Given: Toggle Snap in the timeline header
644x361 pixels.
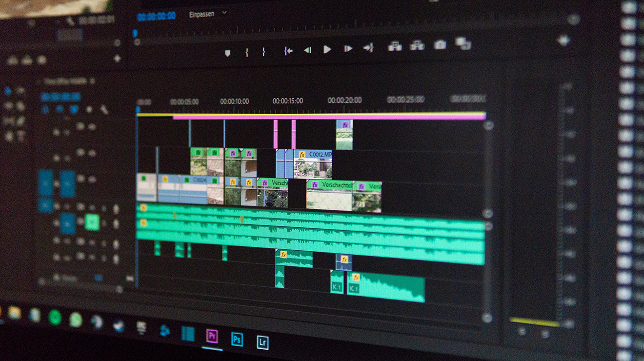Looking at the screenshot, I should tap(59, 110).
